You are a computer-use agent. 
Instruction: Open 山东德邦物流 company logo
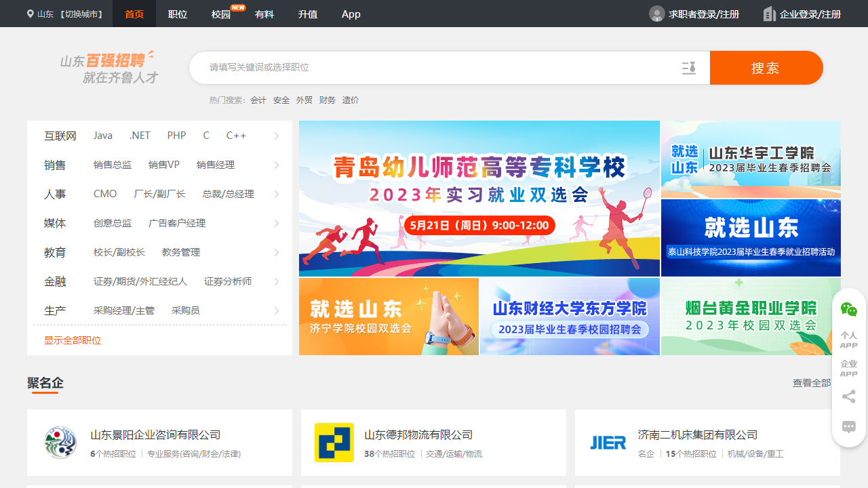pos(334,443)
